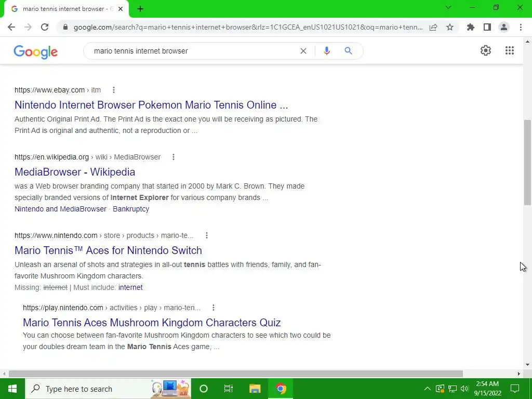View site information padlock icon

(x=65, y=27)
